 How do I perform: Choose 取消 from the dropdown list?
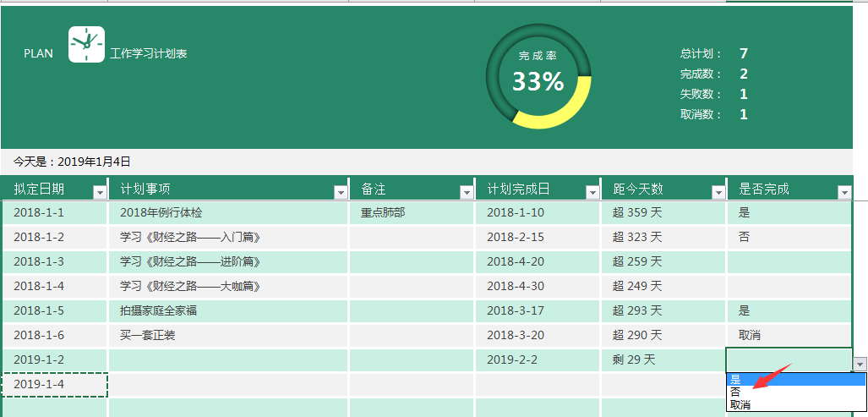(795, 405)
